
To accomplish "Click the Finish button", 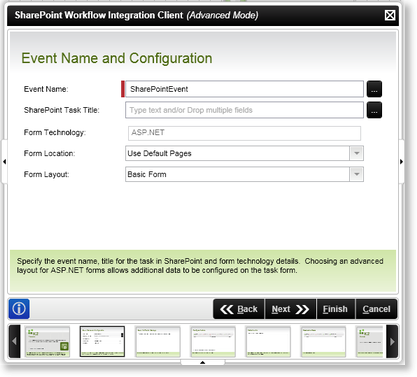I will click(336, 309).
